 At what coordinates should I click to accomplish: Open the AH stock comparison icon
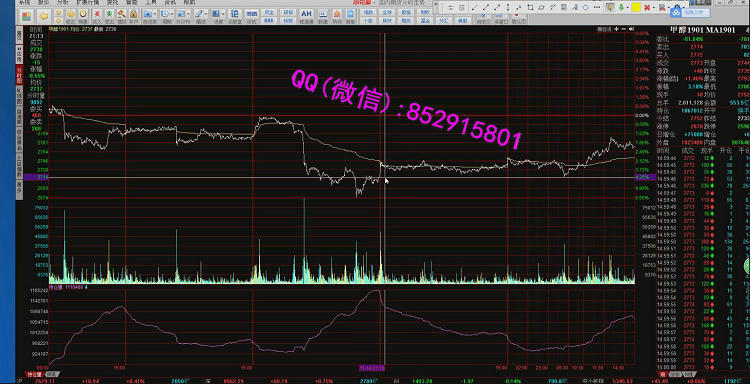[x=306, y=14]
